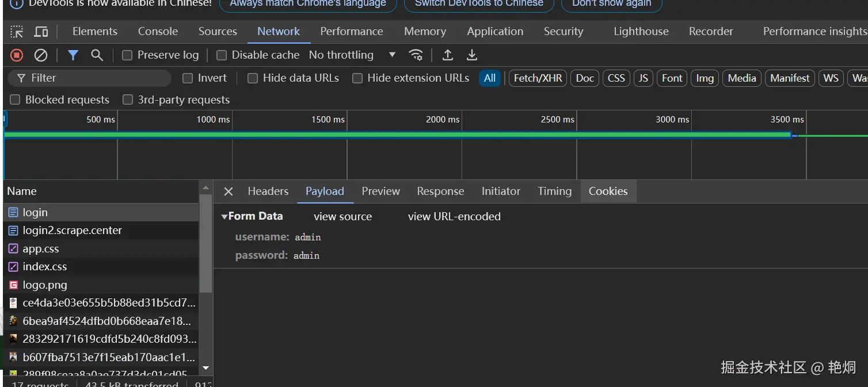Open the Timing tab
The height and width of the screenshot is (387, 868).
coord(554,191)
